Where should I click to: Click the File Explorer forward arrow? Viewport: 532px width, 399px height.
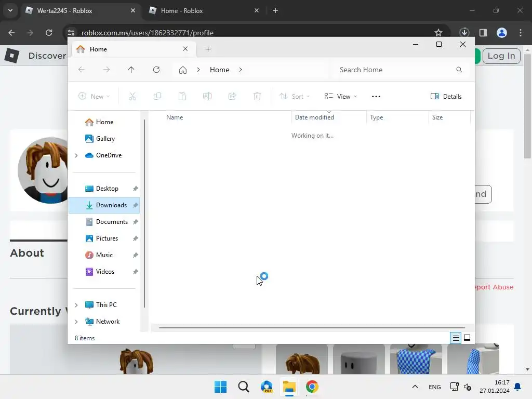point(106,70)
